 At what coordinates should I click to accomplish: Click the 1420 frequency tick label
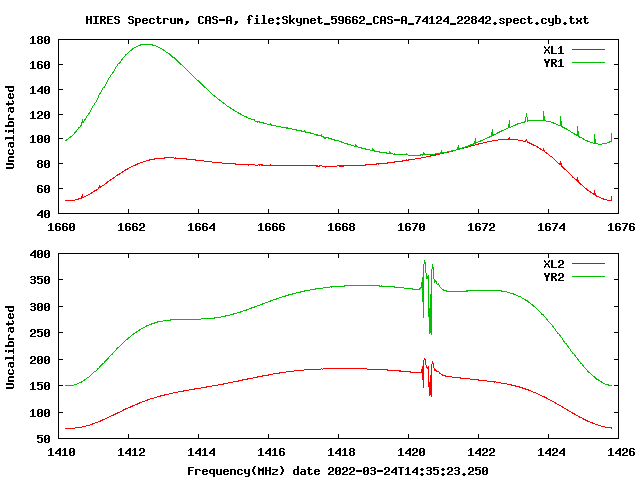(411, 452)
